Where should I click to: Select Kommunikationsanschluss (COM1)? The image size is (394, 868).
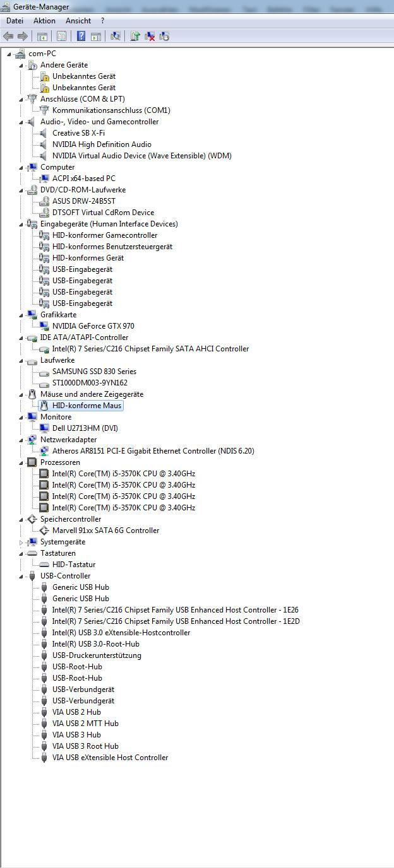point(111,110)
